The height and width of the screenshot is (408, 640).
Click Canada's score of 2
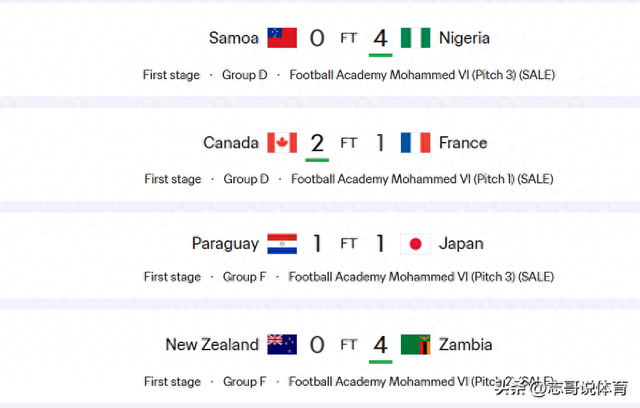point(317,143)
